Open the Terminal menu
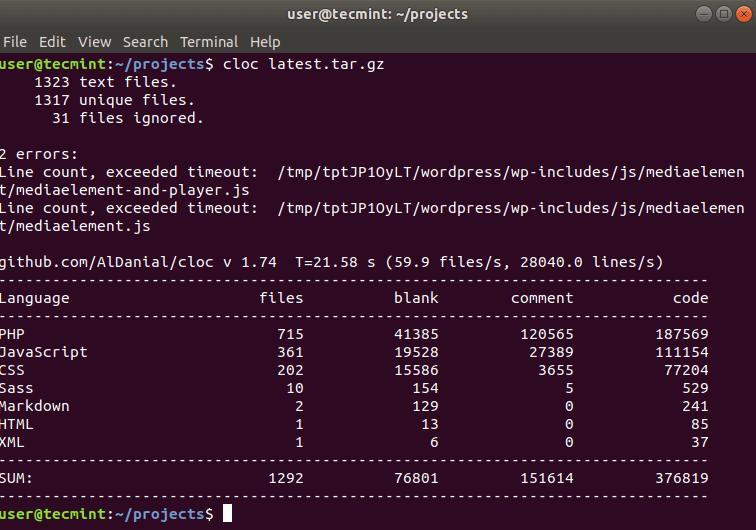The width and height of the screenshot is (756, 530). [x=209, y=42]
